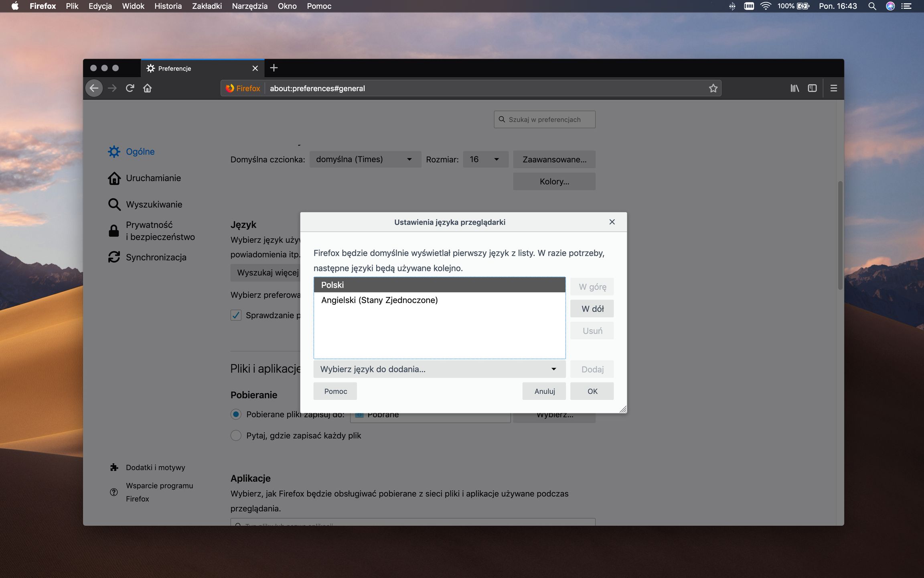Open the default font 'domyślna (Times)' dropdown
Image resolution: width=924 pixels, height=578 pixels.
coord(365,159)
